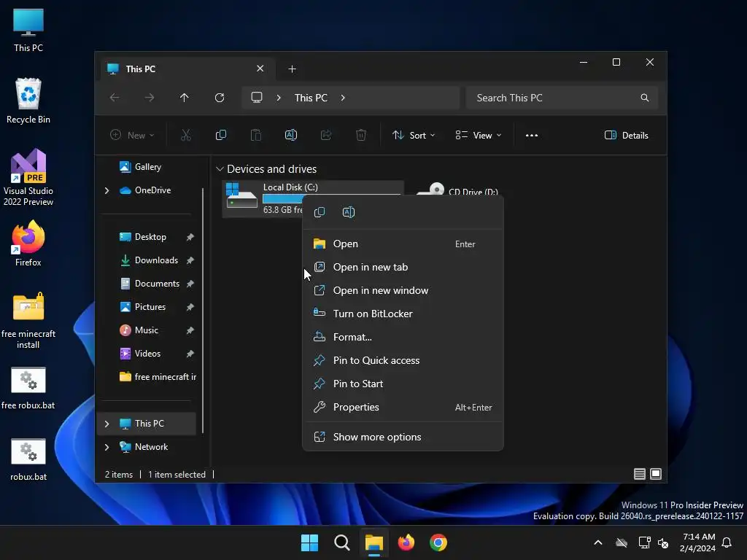The height and width of the screenshot is (560, 747).
Task: Collapse the Devices and drives group
Action: click(x=220, y=169)
